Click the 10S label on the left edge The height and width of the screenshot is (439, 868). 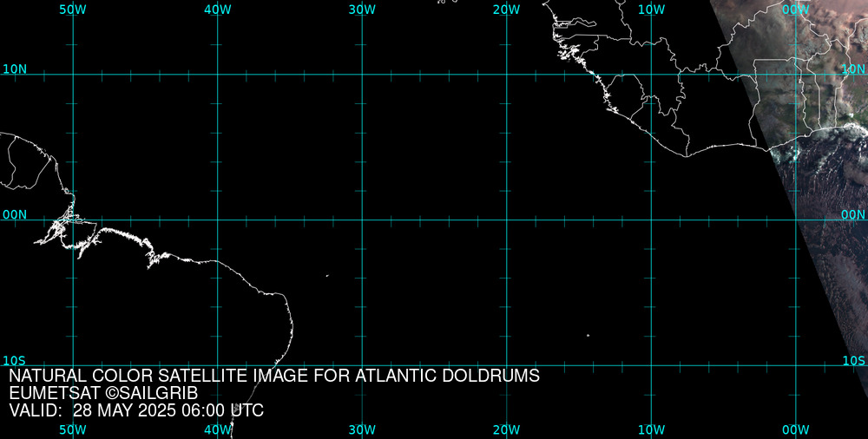pyautogui.click(x=15, y=361)
